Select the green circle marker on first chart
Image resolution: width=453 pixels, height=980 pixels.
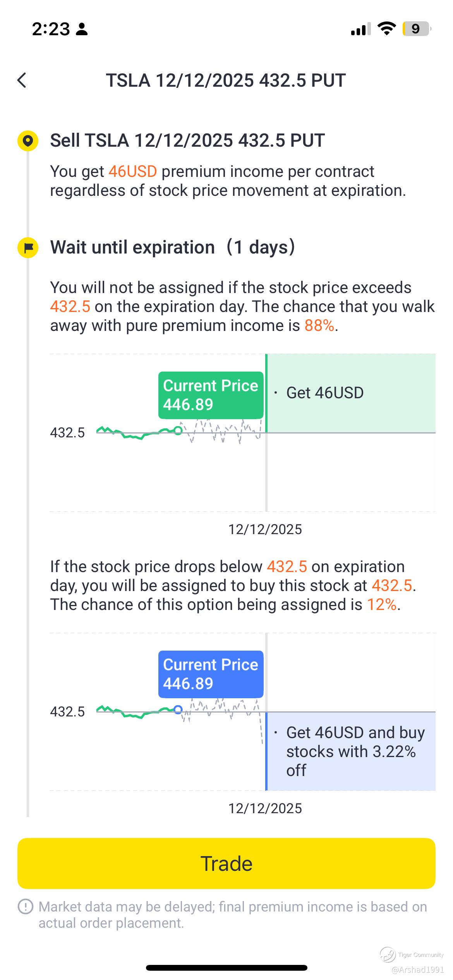click(x=178, y=430)
